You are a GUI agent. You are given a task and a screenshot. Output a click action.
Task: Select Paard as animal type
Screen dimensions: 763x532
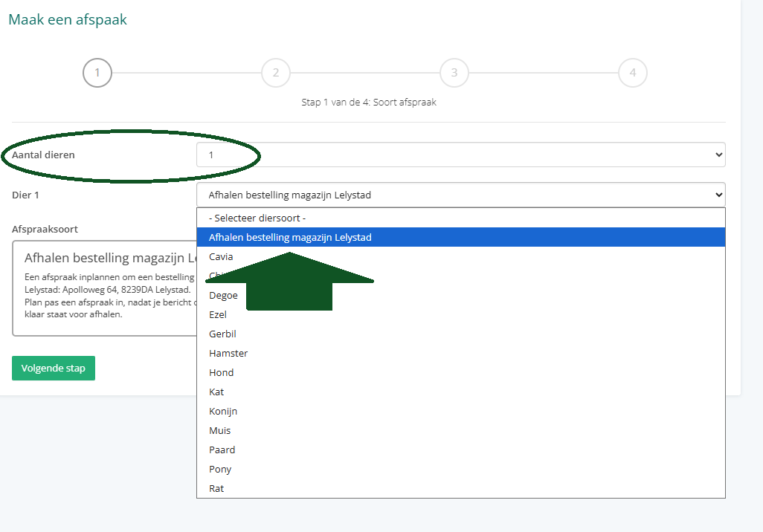[222, 450]
